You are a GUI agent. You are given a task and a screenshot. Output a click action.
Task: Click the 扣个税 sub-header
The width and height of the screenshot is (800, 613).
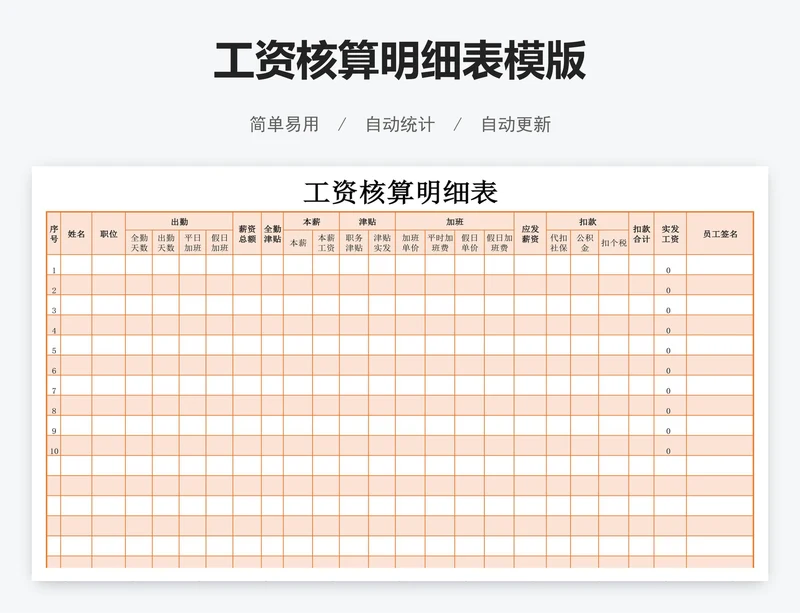(x=613, y=242)
